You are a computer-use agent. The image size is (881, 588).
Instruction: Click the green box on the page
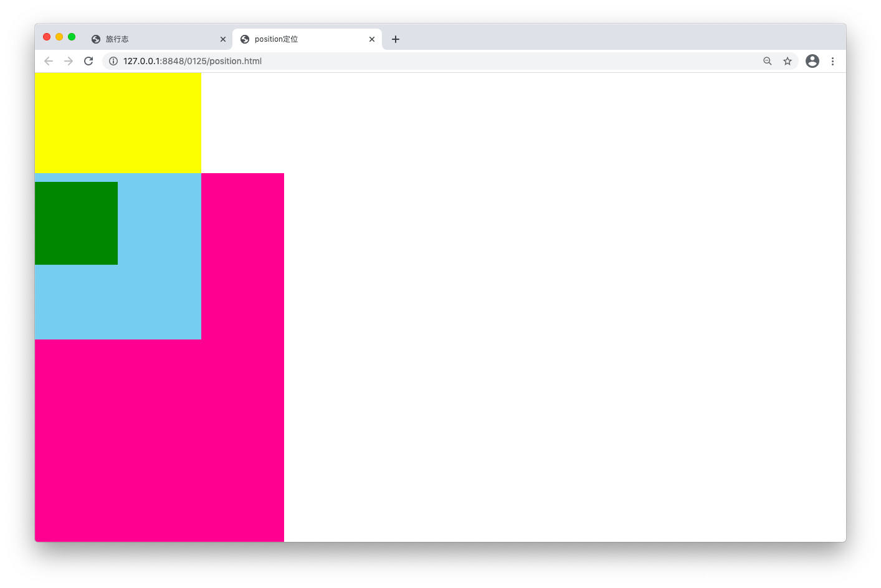click(76, 223)
